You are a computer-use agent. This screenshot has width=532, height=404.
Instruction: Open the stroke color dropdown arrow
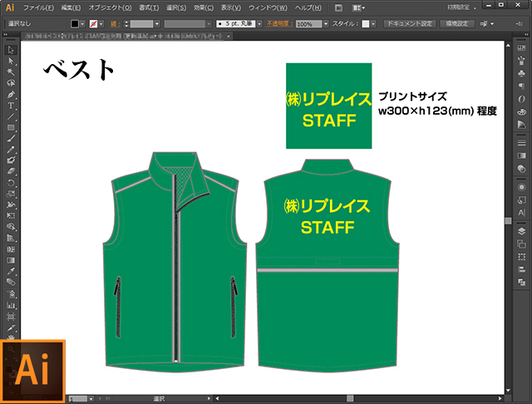click(x=101, y=24)
